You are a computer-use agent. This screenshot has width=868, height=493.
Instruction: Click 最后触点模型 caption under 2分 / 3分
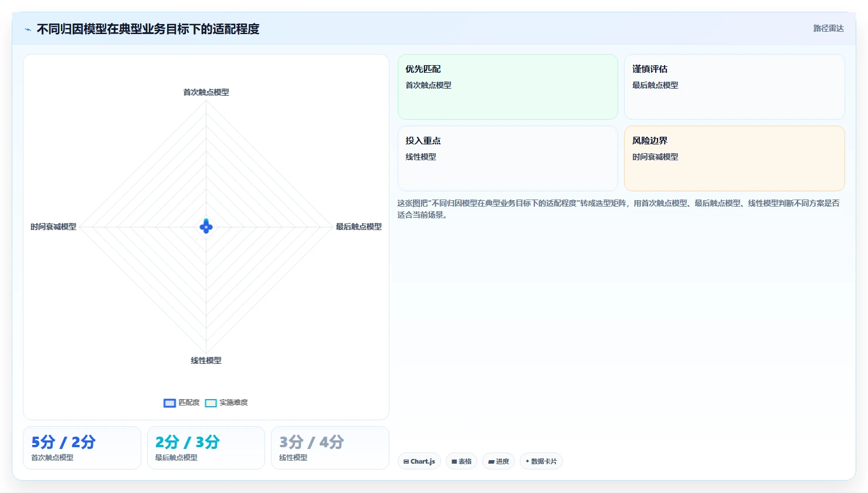point(176,458)
